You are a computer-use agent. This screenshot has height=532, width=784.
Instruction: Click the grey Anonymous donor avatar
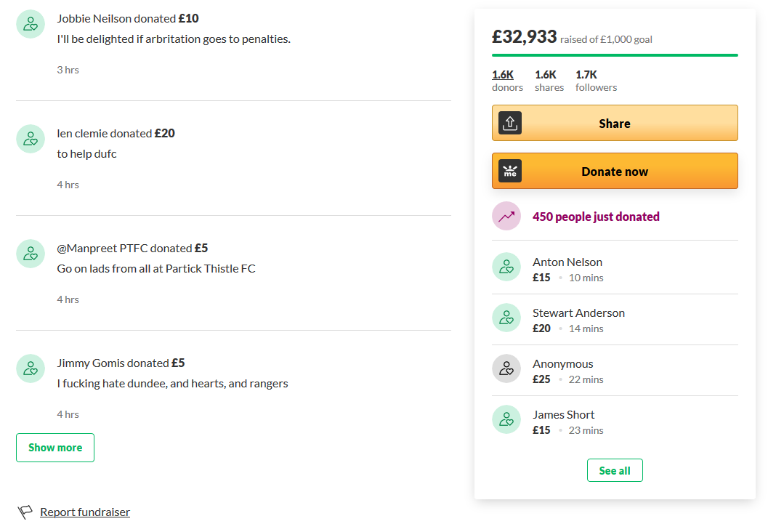[506, 368]
